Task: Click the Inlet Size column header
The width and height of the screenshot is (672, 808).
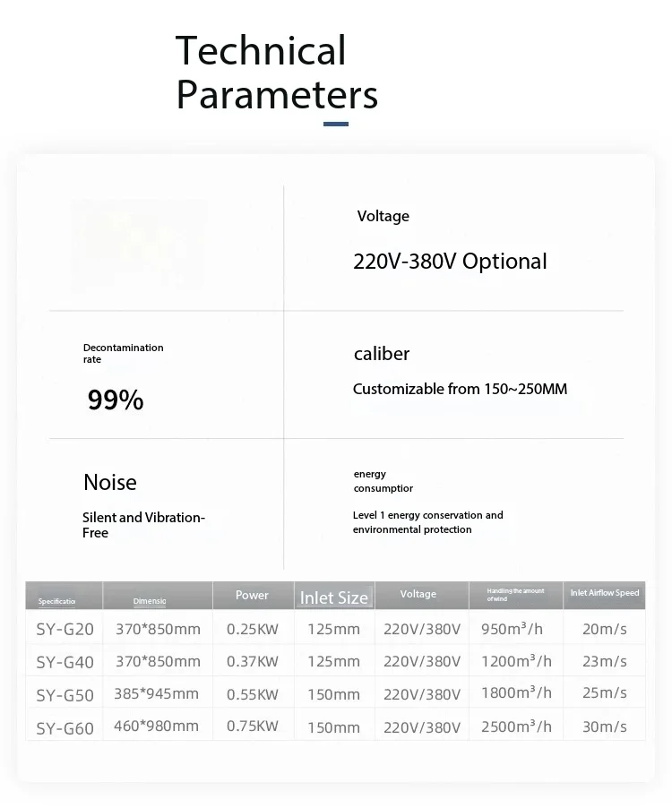Action: [x=333, y=597]
